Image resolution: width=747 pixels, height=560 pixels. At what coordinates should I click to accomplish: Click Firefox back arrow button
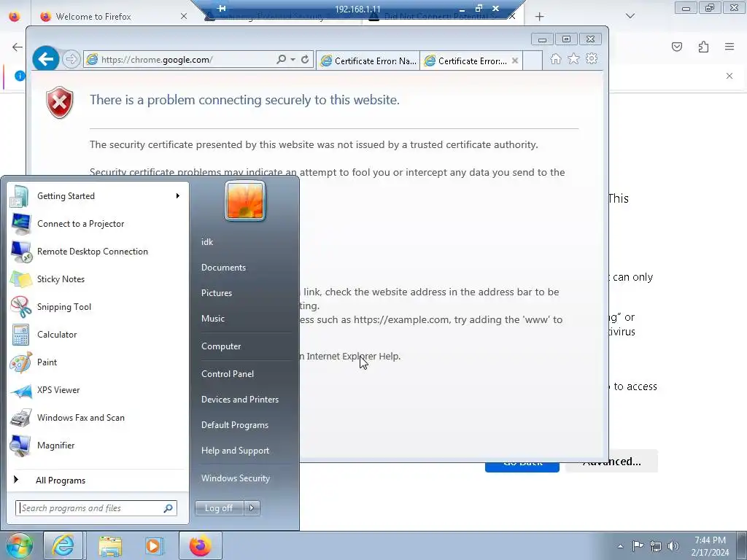[x=18, y=47]
